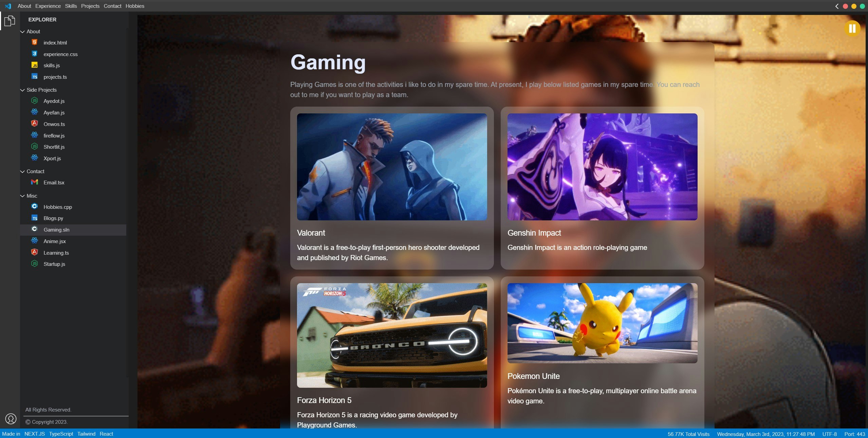Image resolution: width=868 pixels, height=438 pixels.
Task: Click the user account icon at bottom left
Action: (11, 419)
